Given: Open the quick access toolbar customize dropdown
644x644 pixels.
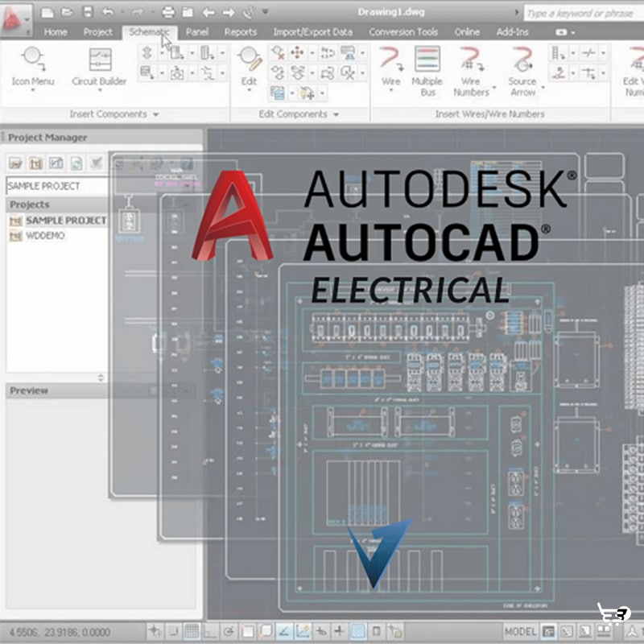Looking at the screenshot, I should 266,11.
